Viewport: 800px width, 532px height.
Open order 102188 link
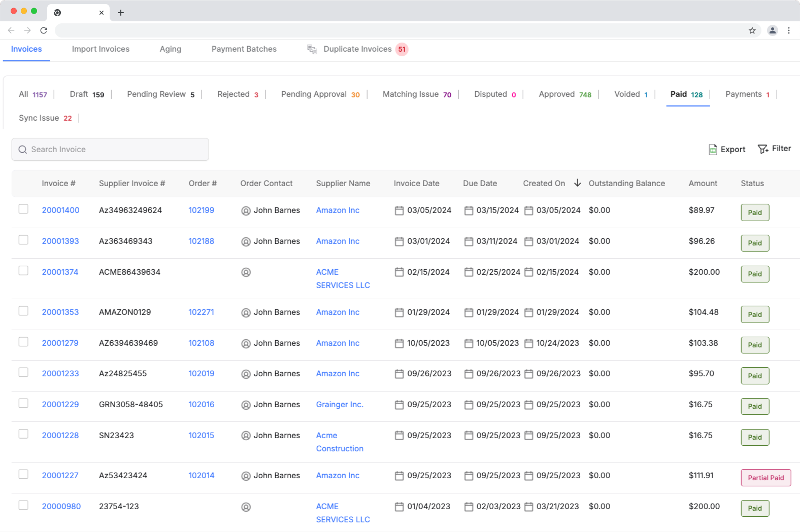(201, 241)
